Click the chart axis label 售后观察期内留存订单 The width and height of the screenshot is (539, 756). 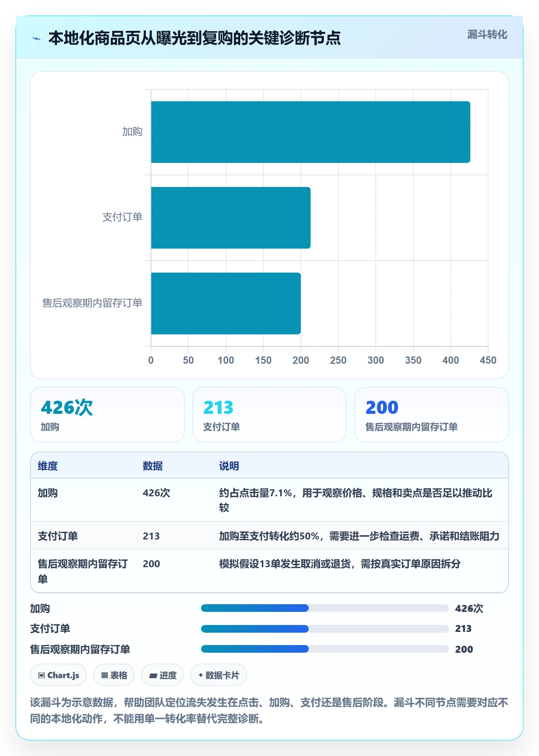point(92,303)
